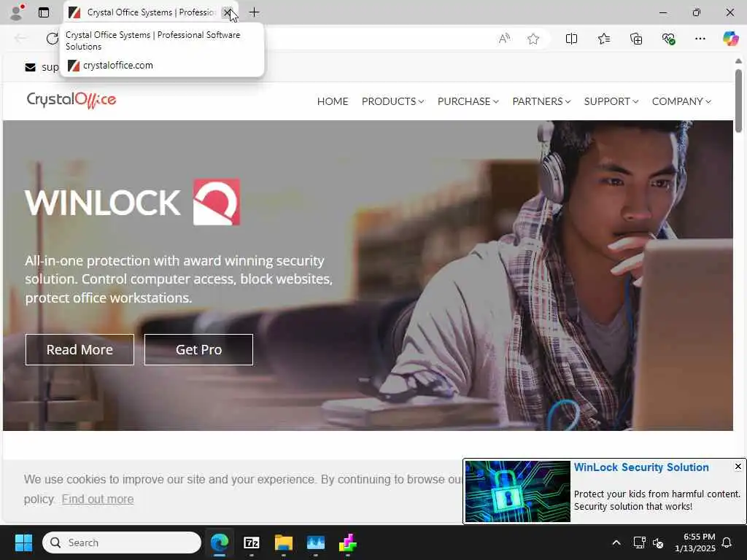Close the WinLock Security Solution ad

(738, 466)
